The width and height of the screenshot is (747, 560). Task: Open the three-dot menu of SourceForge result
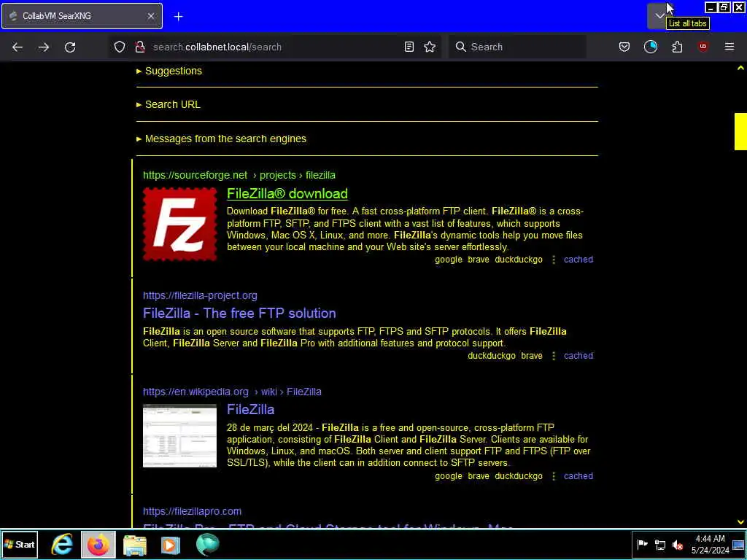(x=554, y=260)
